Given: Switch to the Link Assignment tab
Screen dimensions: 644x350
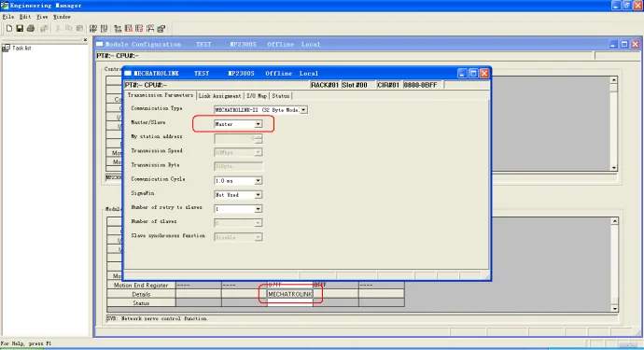Looking at the screenshot, I should pyautogui.click(x=219, y=96).
